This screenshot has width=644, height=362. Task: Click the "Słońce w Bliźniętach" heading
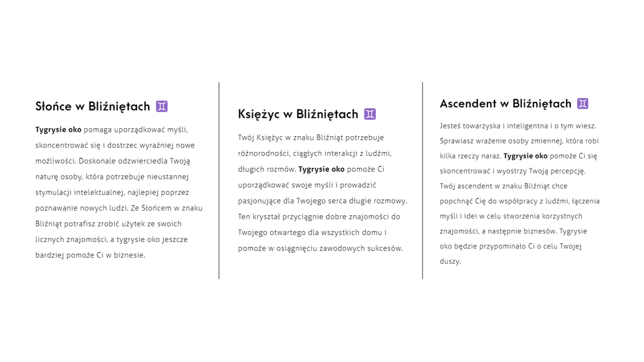93,106
